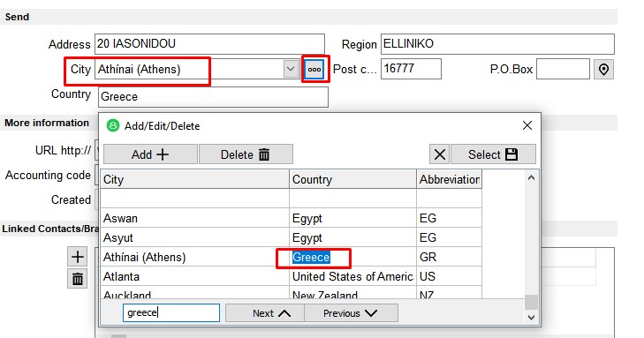Image resolution: width=644 pixels, height=338 pixels.
Task: Sort by Country column header
Action: pyautogui.click(x=352, y=179)
